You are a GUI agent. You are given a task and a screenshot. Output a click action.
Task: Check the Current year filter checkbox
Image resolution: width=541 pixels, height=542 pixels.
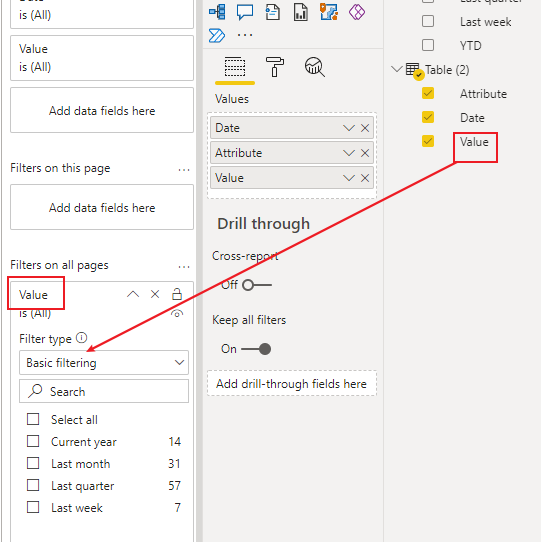[33, 441]
